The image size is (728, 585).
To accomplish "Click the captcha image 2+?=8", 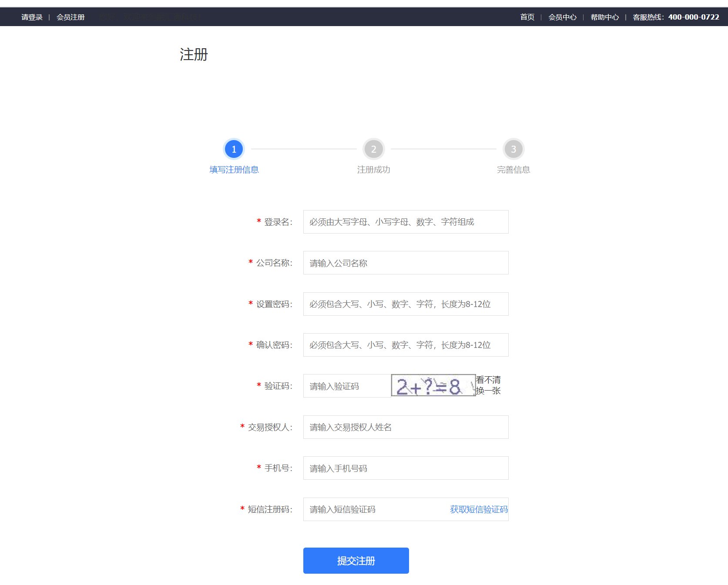I will 433,385.
